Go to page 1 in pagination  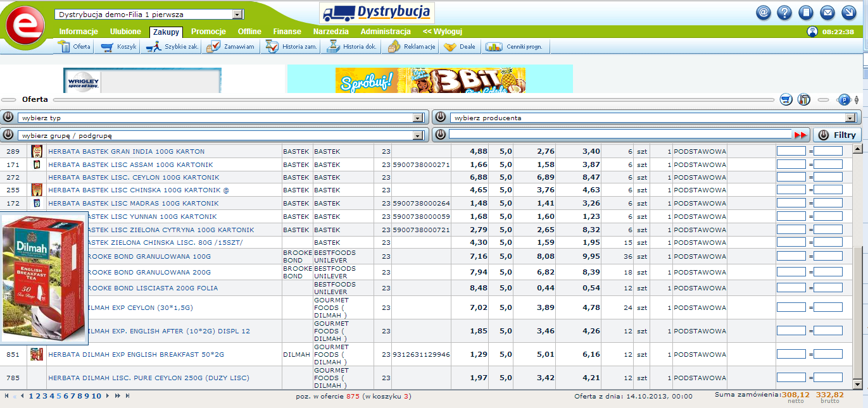click(x=30, y=396)
